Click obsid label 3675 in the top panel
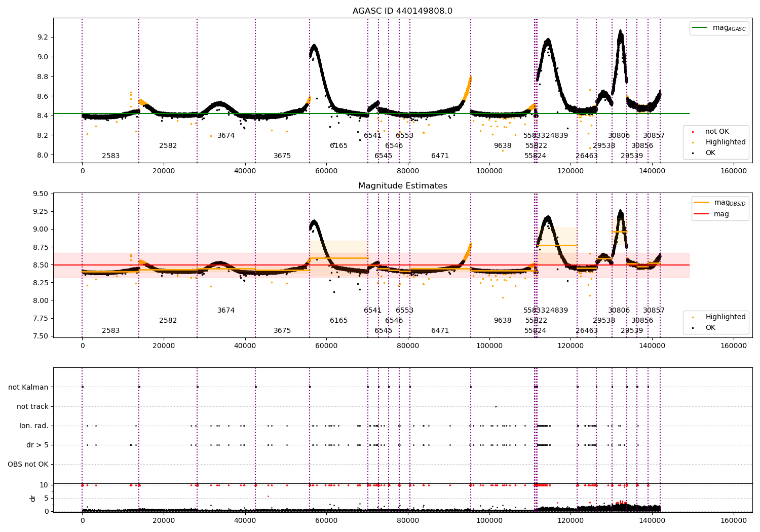The width and height of the screenshot is (760, 532). pyautogui.click(x=282, y=156)
